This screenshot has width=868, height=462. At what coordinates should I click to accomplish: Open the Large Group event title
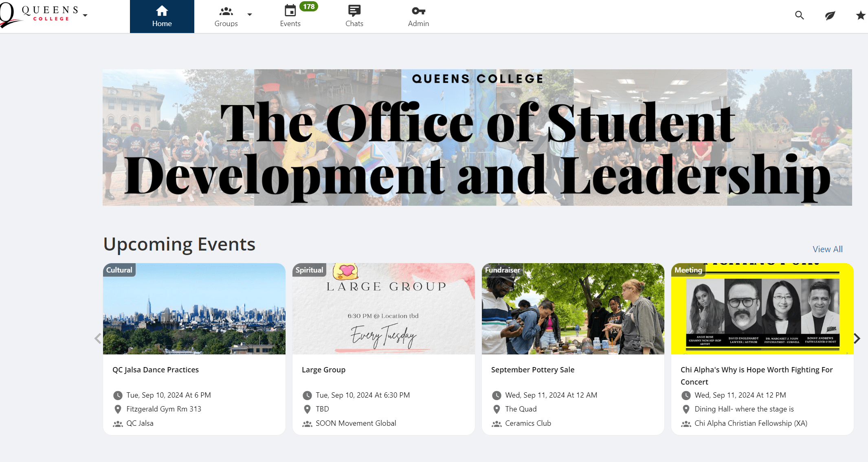pos(323,370)
